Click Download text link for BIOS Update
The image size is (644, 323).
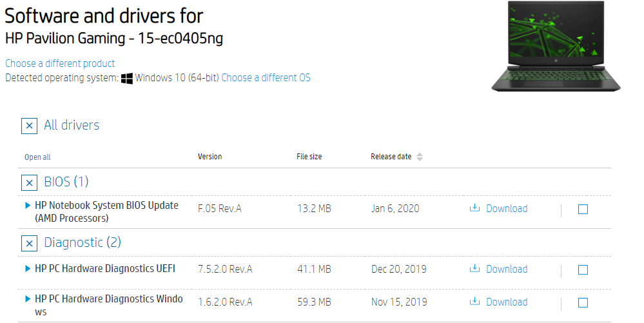507,208
